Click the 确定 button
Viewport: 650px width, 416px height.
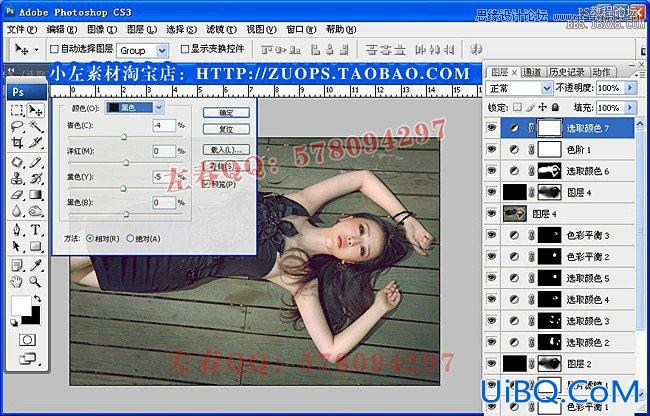(226, 113)
